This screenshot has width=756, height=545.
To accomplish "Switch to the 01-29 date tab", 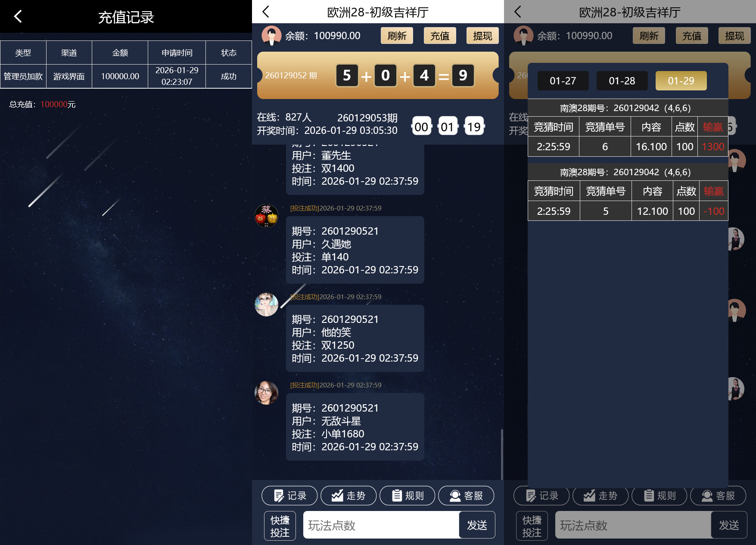I will (x=681, y=81).
